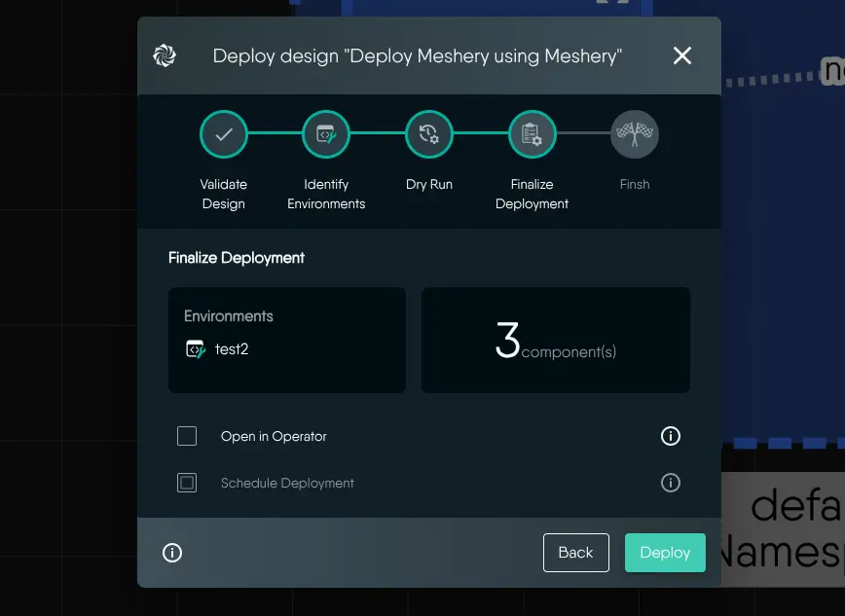Viewport: 845px width, 616px height.
Task: Open the Identify Environments step icon
Action: [x=326, y=134]
